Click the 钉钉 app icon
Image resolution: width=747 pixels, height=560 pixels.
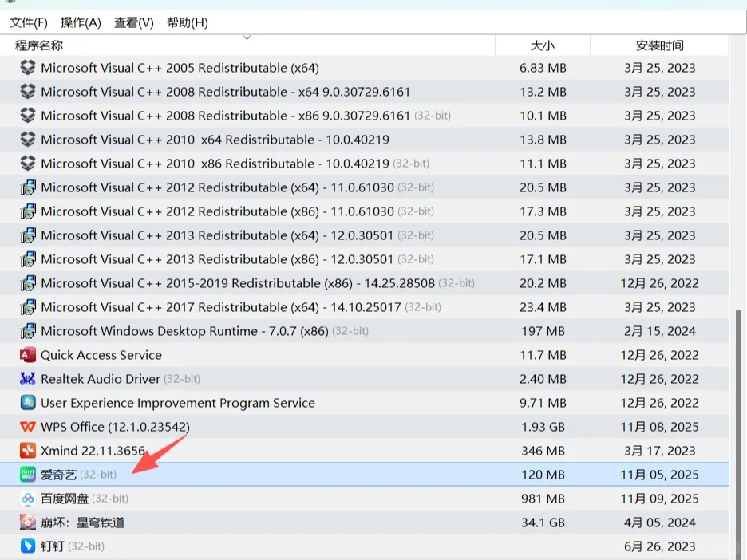(x=28, y=546)
